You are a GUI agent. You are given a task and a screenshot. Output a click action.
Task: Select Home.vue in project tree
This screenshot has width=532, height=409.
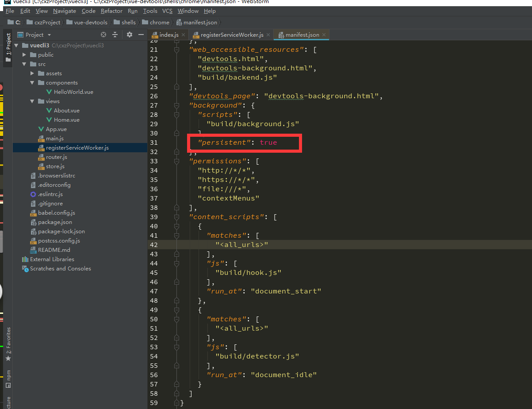click(x=67, y=120)
